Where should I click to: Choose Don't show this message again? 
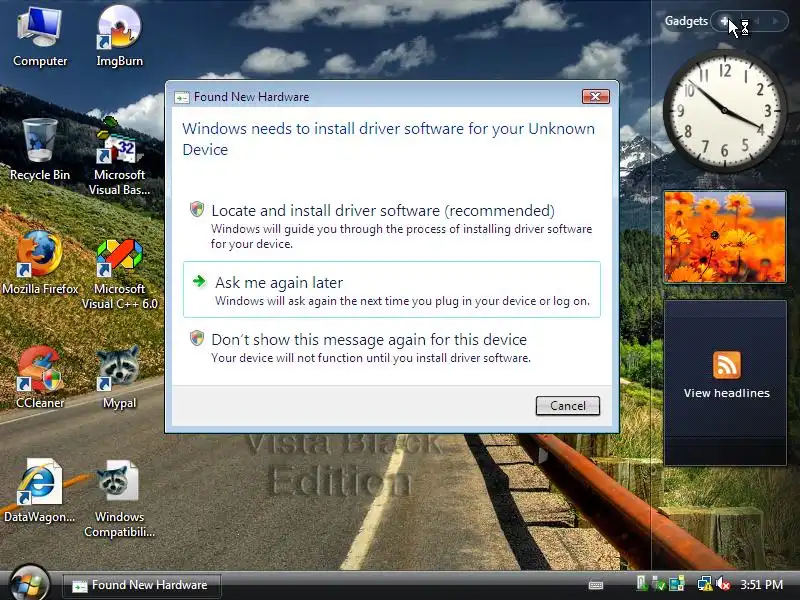click(x=392, y=348)
